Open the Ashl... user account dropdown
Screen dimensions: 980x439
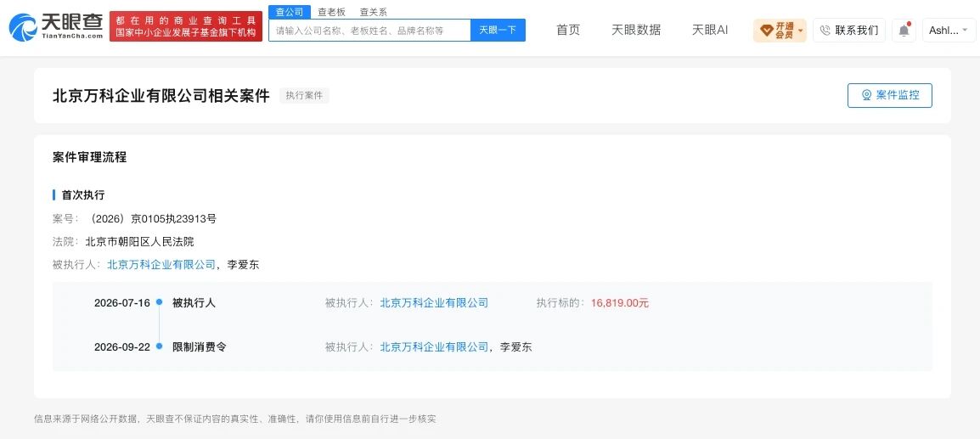click(x=949, y=30)
